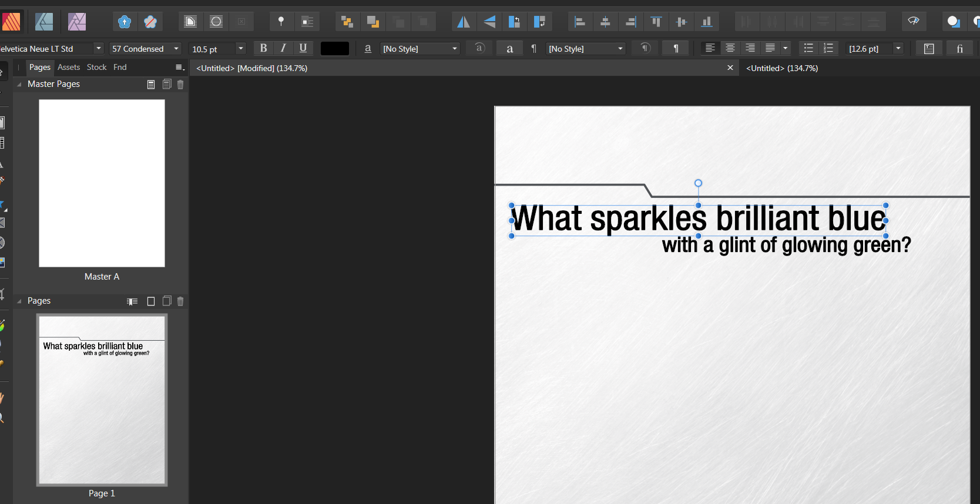The image size is (980, 504).
Task: Open the 12.6 pt leading dropdown
Action: (898, 49)
